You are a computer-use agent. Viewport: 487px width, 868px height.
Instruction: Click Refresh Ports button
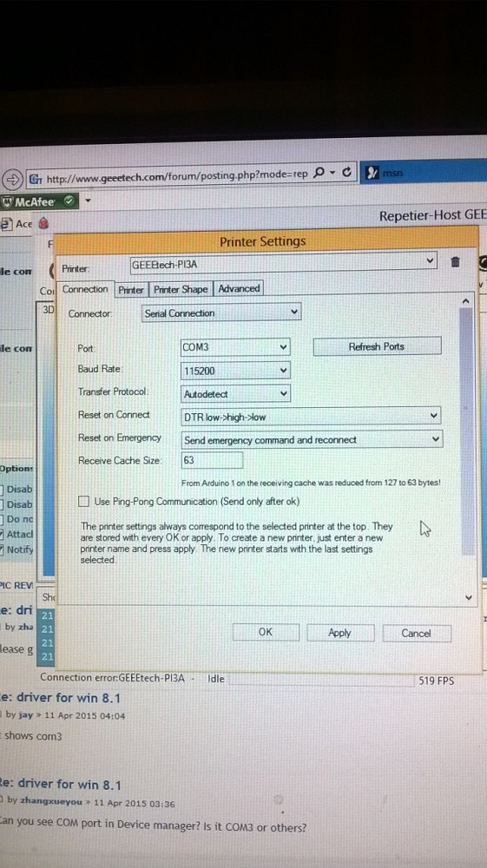click(x=377, y=346)
